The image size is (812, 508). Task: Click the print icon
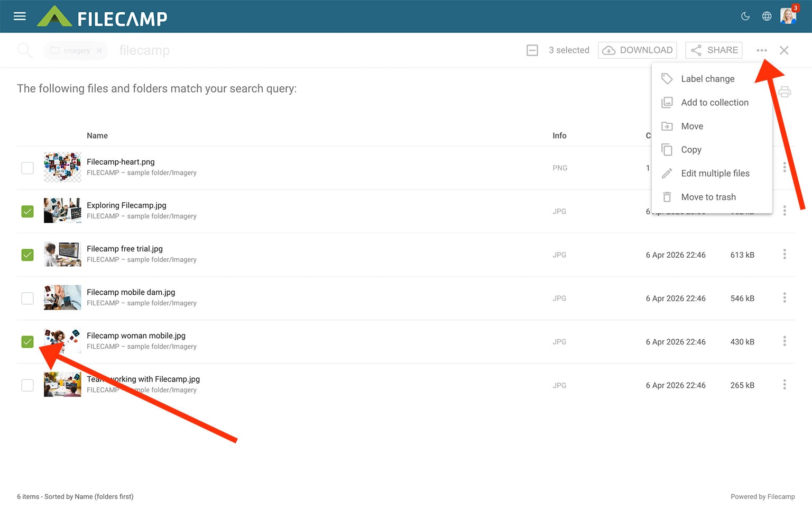[785, 92]
